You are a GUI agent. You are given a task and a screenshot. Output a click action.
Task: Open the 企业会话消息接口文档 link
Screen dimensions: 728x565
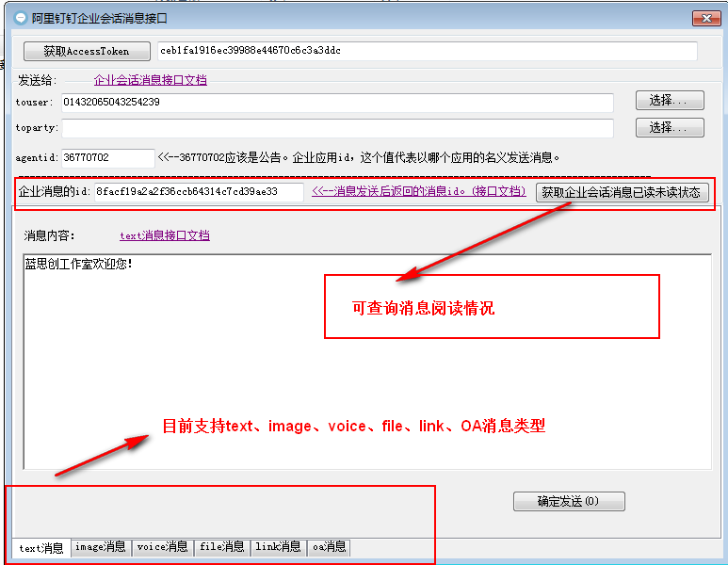pos(150,80)
